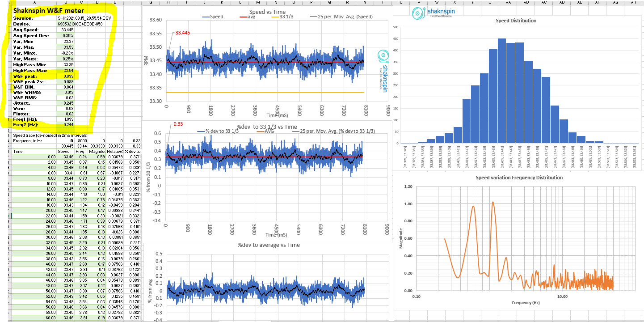Select the '%dev to 33 1/3 vs Time' chart title
644x322 pixels.
267,127
